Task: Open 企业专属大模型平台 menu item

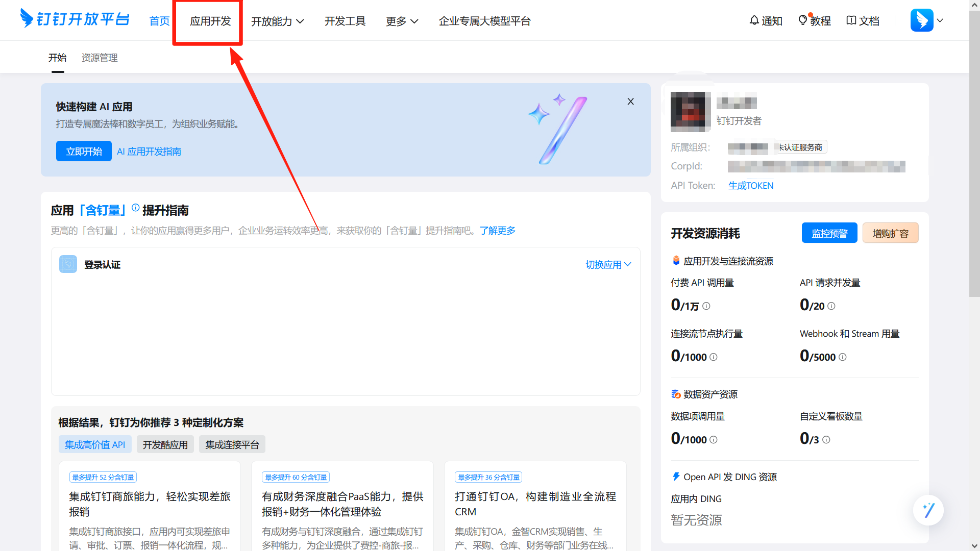Action: click(485, 21)
